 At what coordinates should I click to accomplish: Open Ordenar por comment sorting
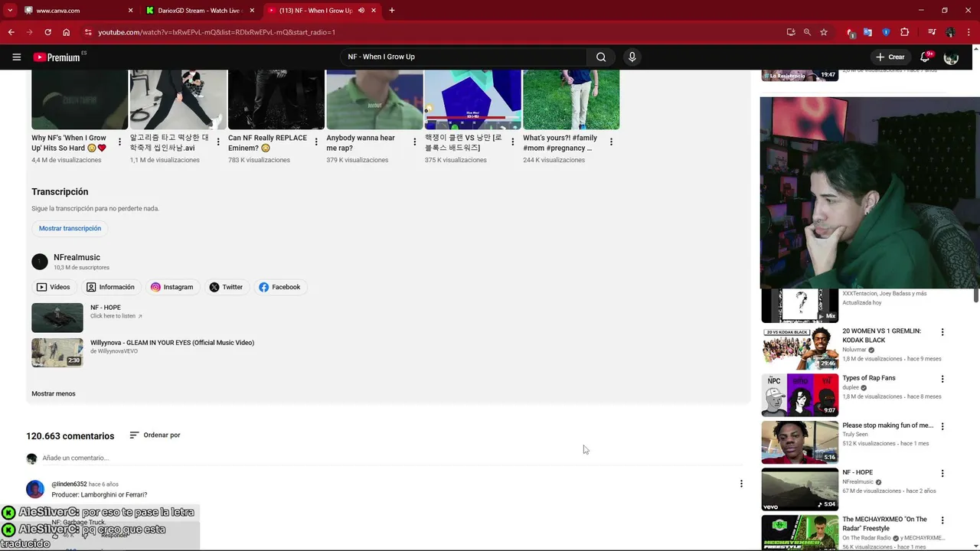coord(155,435)
